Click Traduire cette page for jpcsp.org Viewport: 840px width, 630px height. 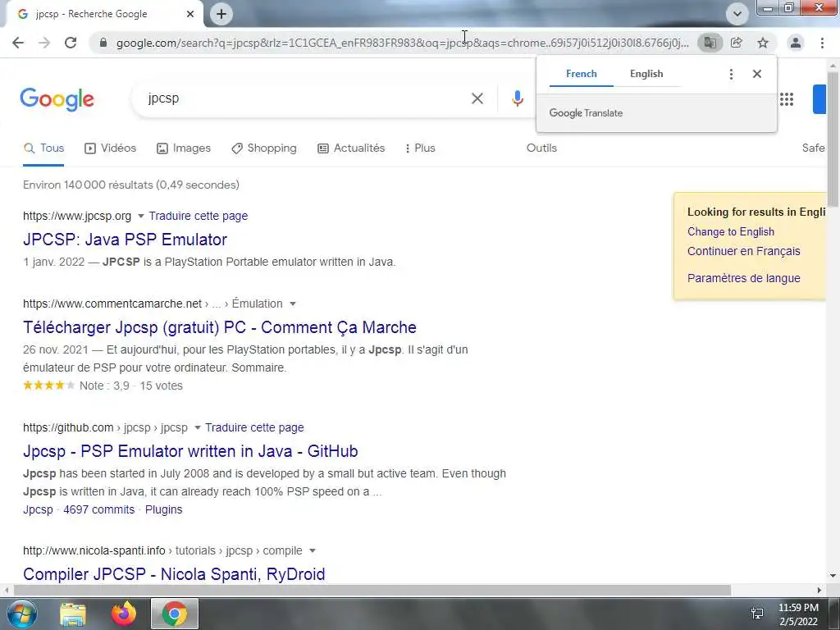pyautogui.click(x=199, y=216)
